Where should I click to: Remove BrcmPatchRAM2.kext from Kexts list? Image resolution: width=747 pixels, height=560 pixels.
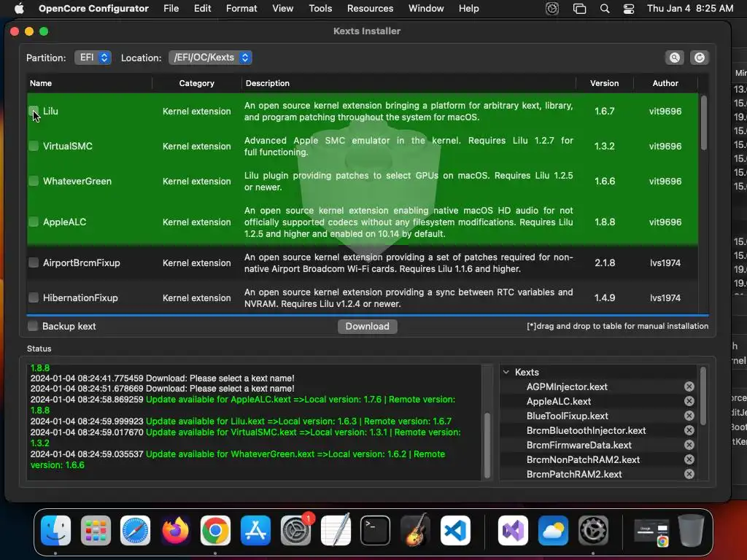[x=689, y=474]
